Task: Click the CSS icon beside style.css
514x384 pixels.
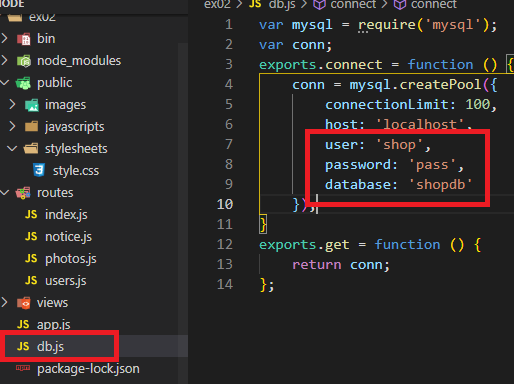Action: pos(39,170)
